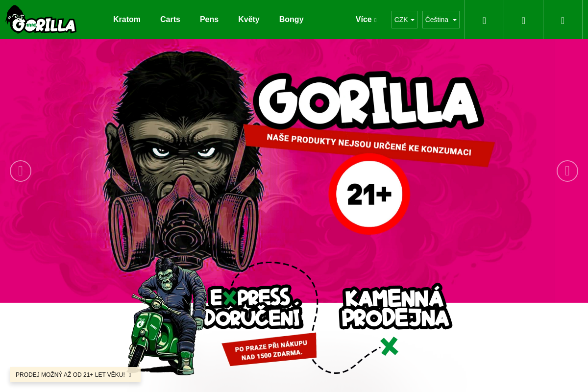Click the middle icon in the header's right group
Image resolution: width=588 pixels, height=392 pixels.
(523, 20)
